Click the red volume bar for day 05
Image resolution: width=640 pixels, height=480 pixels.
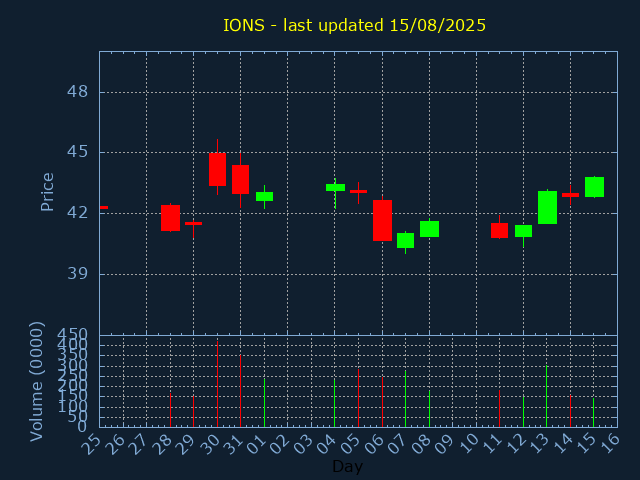click(x=358, y=398)
